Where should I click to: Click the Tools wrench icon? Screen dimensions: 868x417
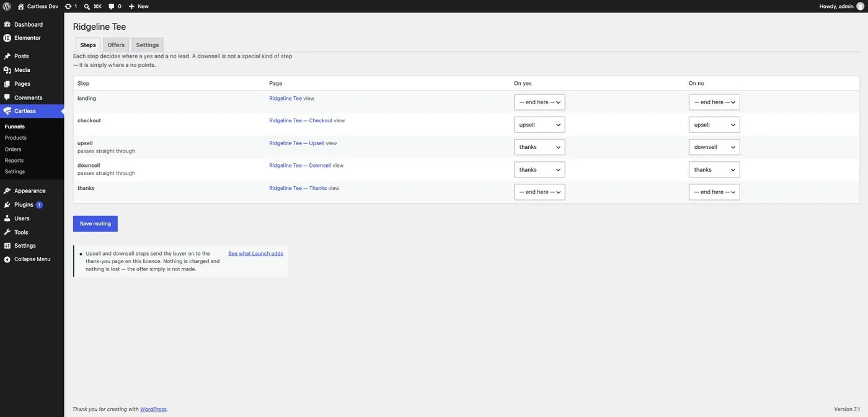(7, 232)
